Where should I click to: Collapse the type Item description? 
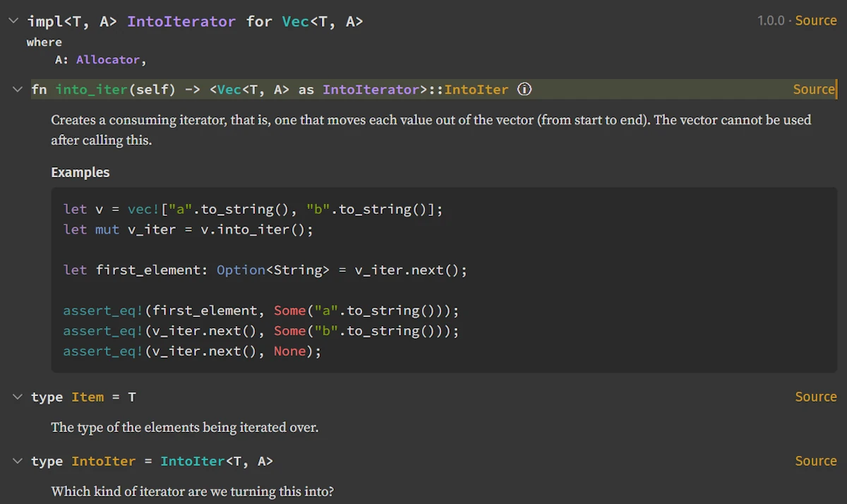[17, 397]
